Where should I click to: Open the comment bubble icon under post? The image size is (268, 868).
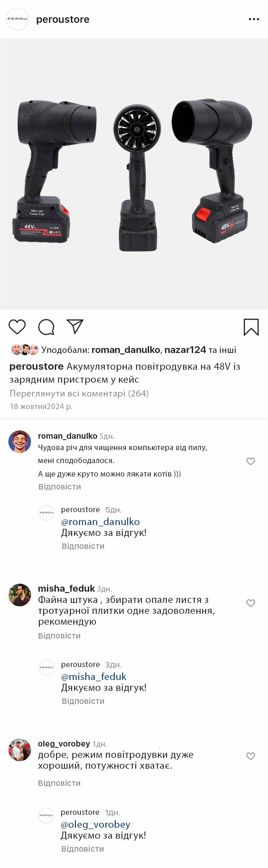[x=46, y=327]
